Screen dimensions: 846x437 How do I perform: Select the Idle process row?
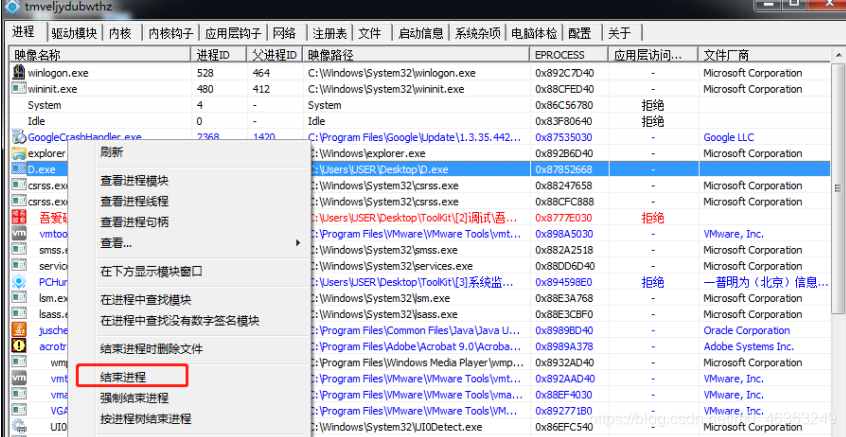[420, 121]
